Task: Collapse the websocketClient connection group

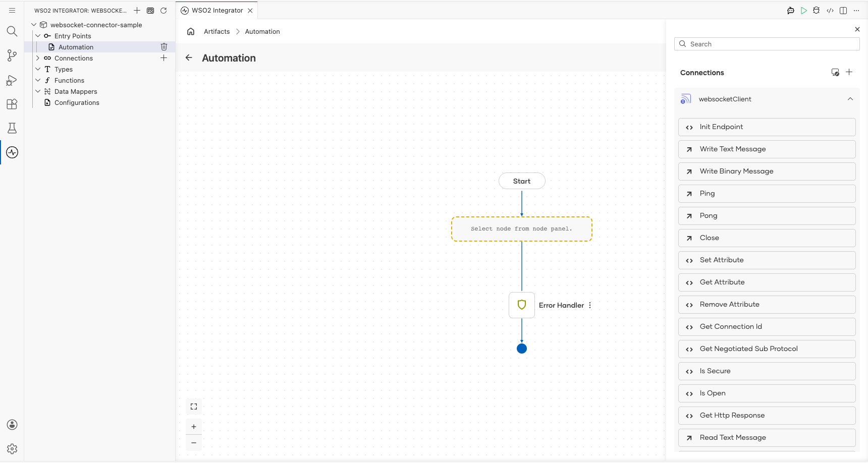Action: [x=850, y=99]
